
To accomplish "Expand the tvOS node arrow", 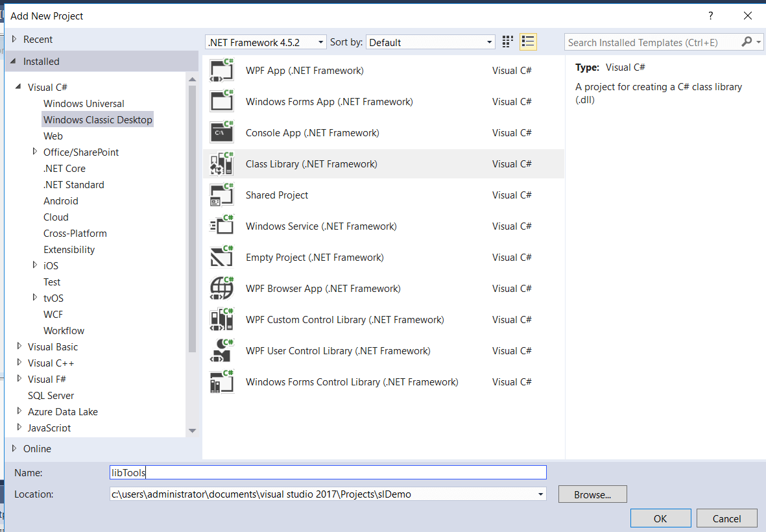I will [x=34, y=297].
